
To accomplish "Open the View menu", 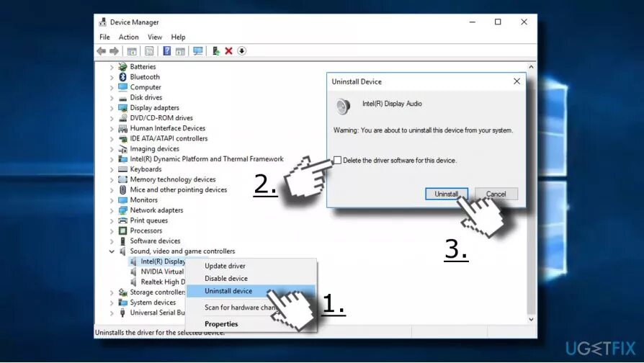I will coord(155,37).
